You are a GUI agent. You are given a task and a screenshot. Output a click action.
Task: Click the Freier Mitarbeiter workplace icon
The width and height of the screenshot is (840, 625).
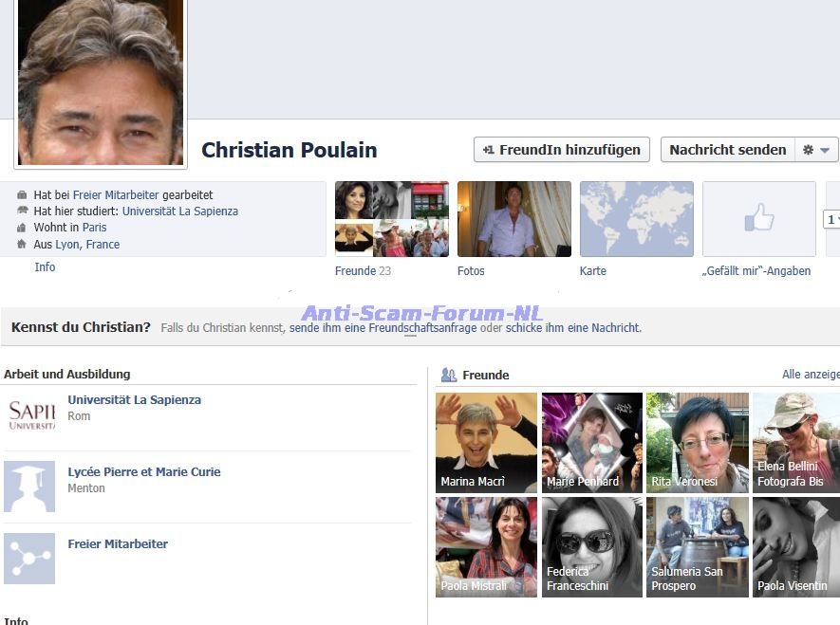pyautogui.click(x=29, y=559)
